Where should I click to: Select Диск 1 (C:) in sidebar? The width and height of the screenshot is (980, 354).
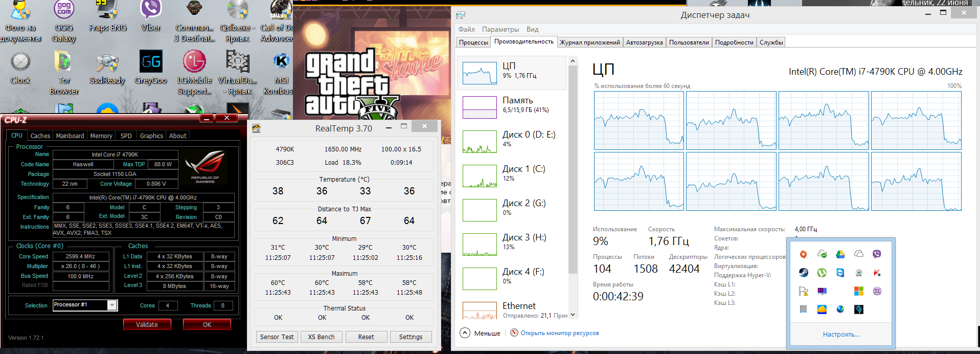[512, 175]
